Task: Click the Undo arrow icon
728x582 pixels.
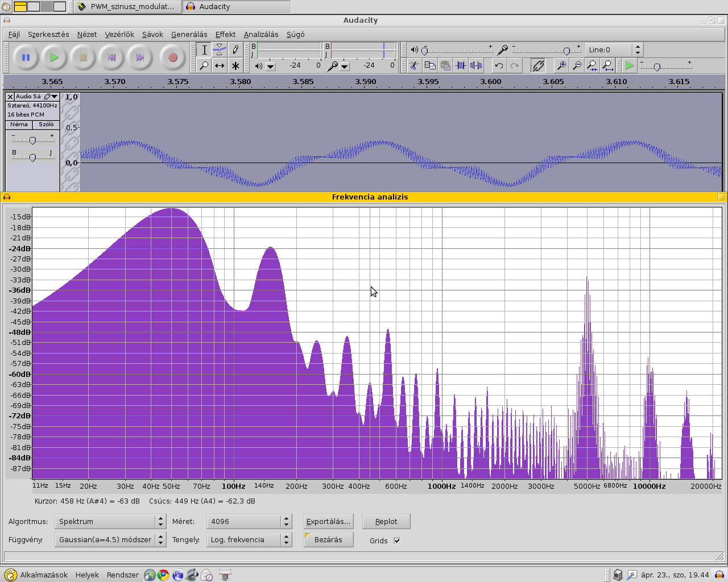Action: tap(499, 66)
